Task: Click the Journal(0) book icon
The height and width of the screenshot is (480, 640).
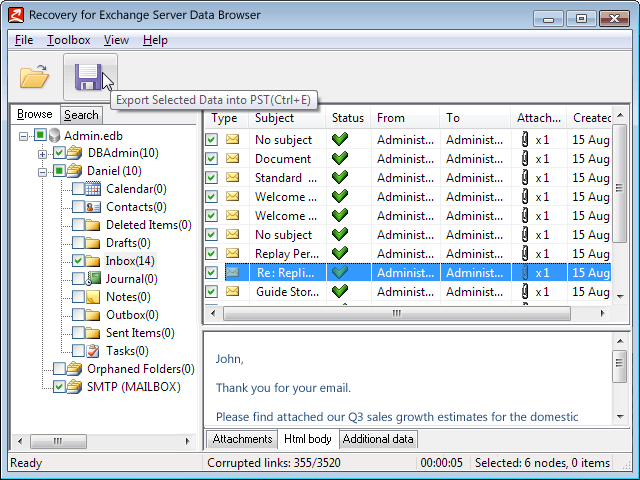Action: pos(93,279)
